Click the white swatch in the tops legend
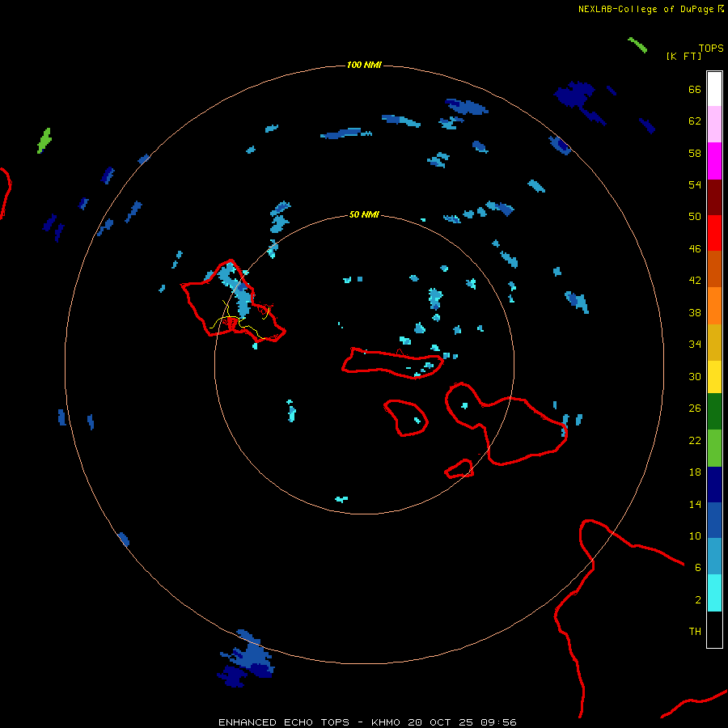The width and height of the screenshot is (728, 728). click(x=714, y=89)
